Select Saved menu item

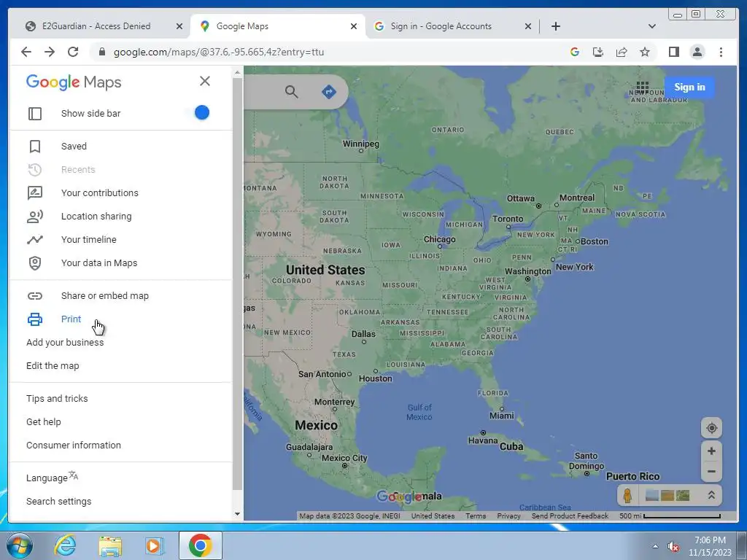pyautogui.click(x=74, y=146)
